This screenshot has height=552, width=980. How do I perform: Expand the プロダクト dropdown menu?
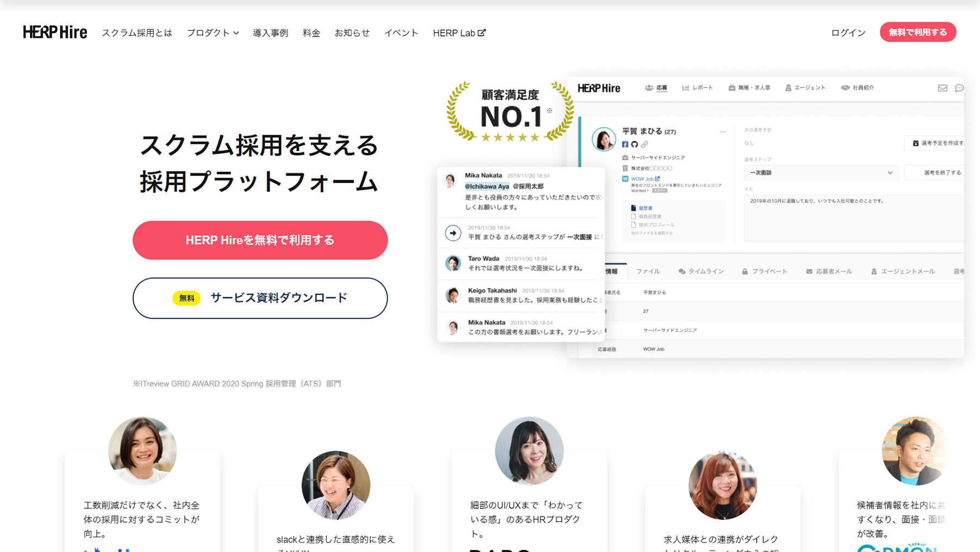tap(213, 33)
